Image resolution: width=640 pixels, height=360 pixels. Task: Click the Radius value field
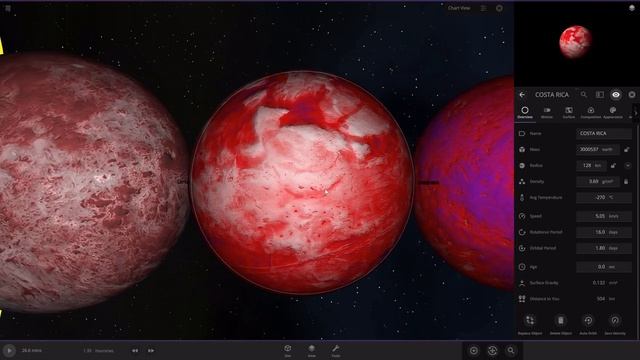591,165
